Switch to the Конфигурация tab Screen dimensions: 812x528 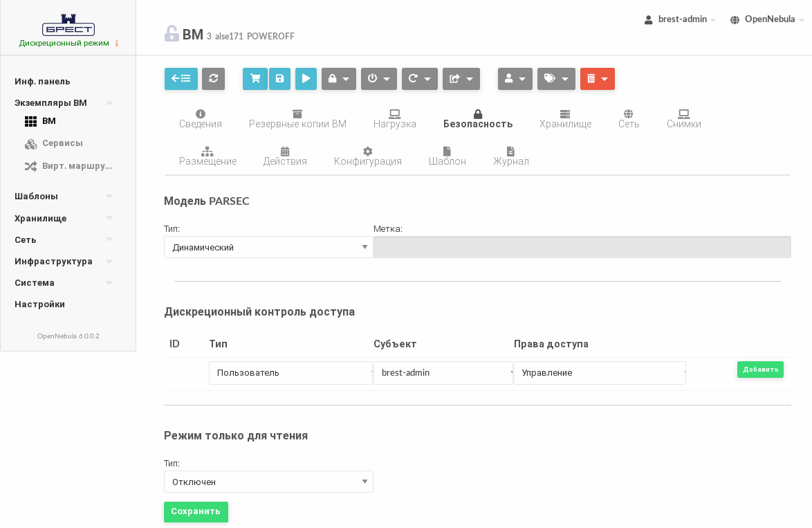pyautogui.click(x=367, y=156)
